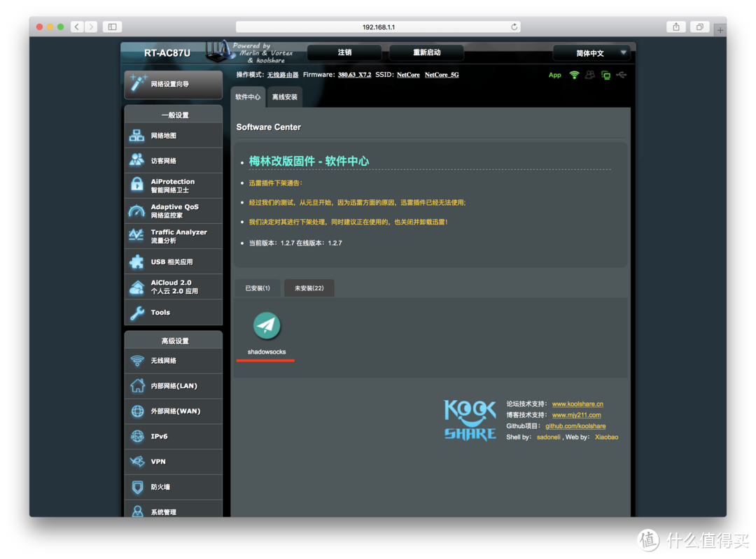The width and height of the screenshot is (756, 559).
Task: Click the 重新启动 reboot button
Action: coord(427,52)
